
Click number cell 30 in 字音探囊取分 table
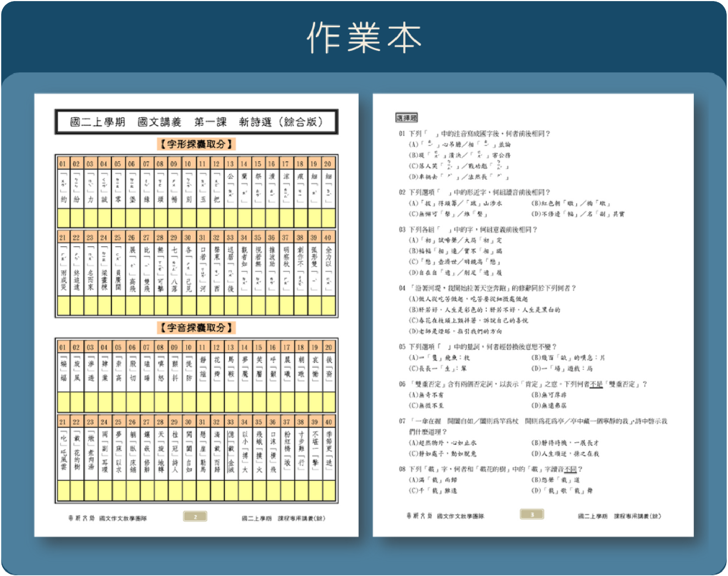188,422
